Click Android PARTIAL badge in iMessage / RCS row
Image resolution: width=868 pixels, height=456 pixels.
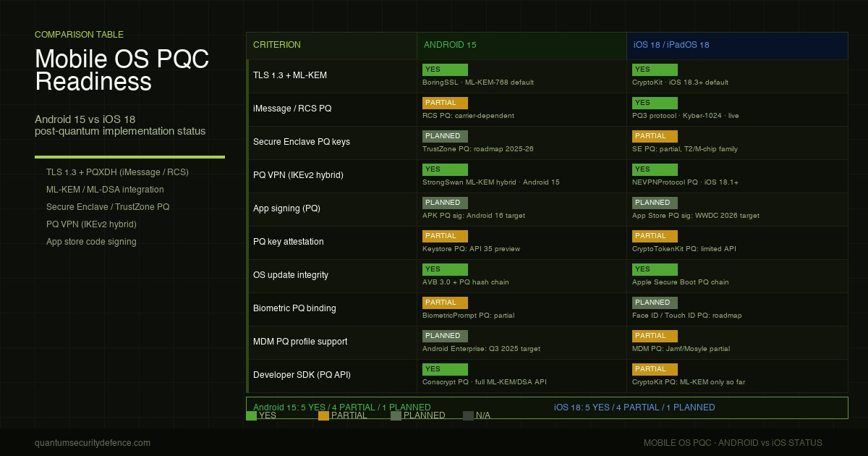pyautogui.click(x=445, y=103)
